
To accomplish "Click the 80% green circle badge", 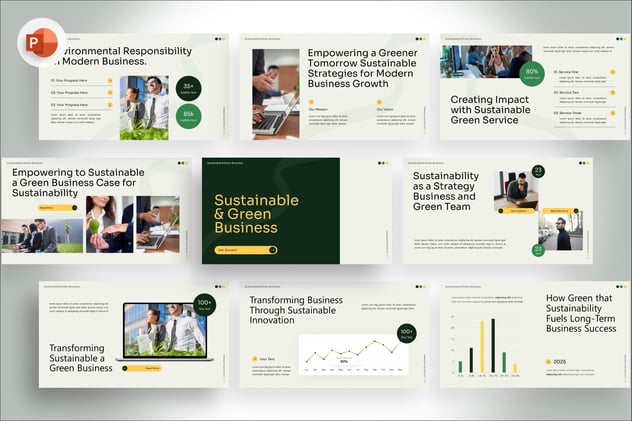I will click(x=532, y=74).
